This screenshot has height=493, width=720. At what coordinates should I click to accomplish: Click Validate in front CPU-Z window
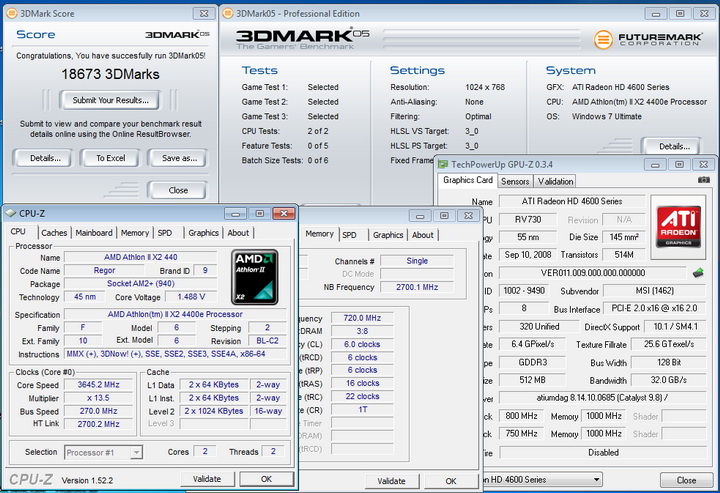pyautogui.click(x=207, y=479)
